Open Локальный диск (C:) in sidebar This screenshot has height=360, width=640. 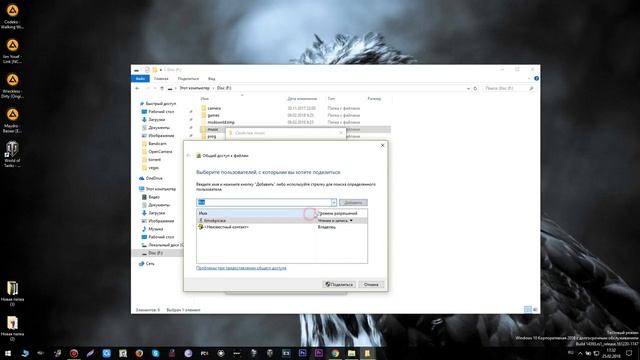(165, 245)
